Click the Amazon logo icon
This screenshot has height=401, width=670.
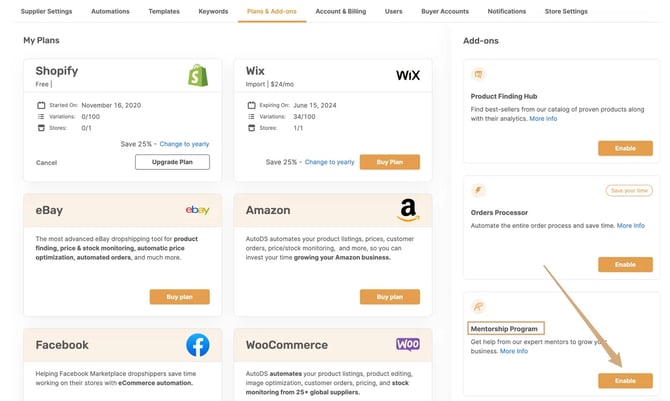click(408, 210)
